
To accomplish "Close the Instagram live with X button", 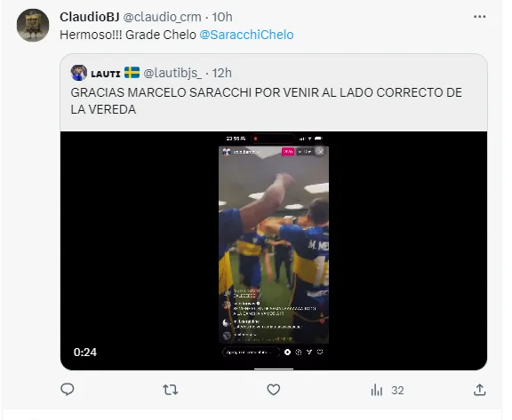I will (x=321, y=152).
